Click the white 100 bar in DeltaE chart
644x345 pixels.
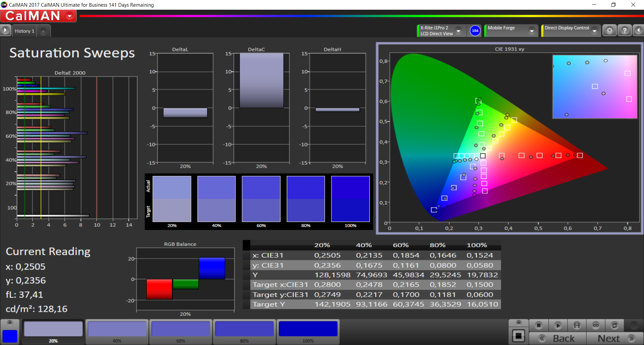53,215
